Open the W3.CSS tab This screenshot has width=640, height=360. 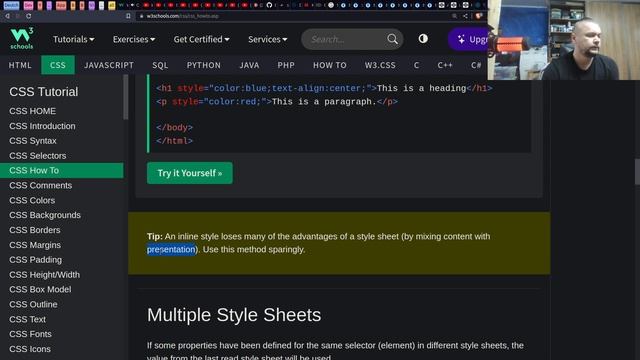(x=380, y=65)
